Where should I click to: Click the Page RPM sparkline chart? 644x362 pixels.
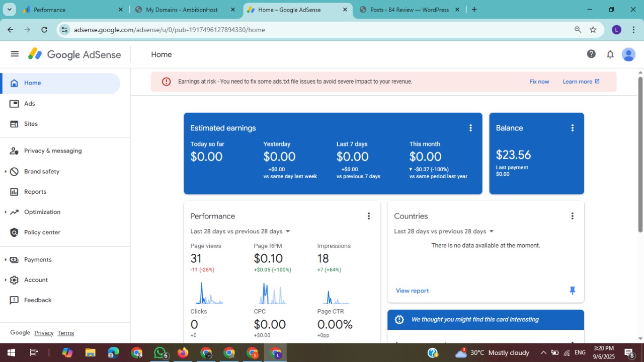pos(273,293)
